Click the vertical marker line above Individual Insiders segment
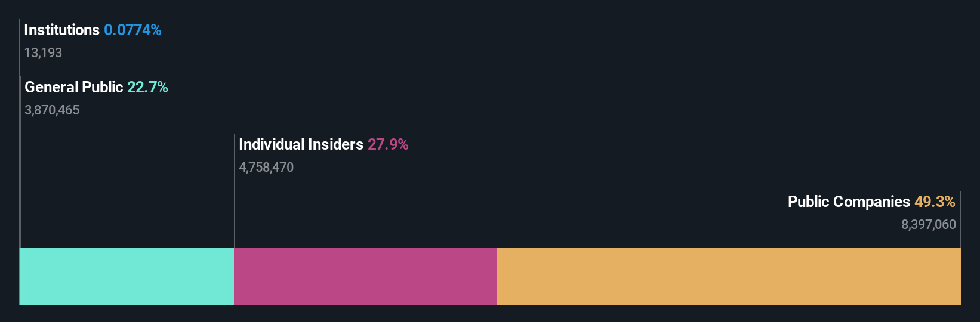Image resolution: width=980 pixels, height=322 pixels. tap(235, 191)
